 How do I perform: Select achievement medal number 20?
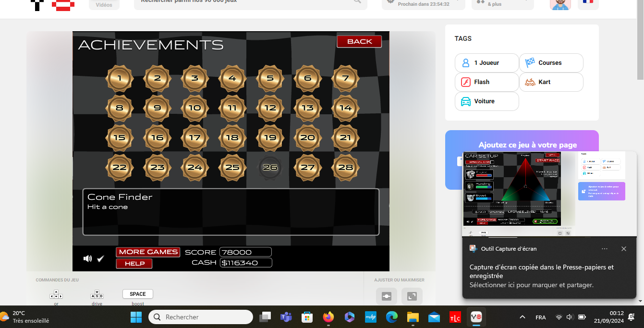tap(308, 138)
